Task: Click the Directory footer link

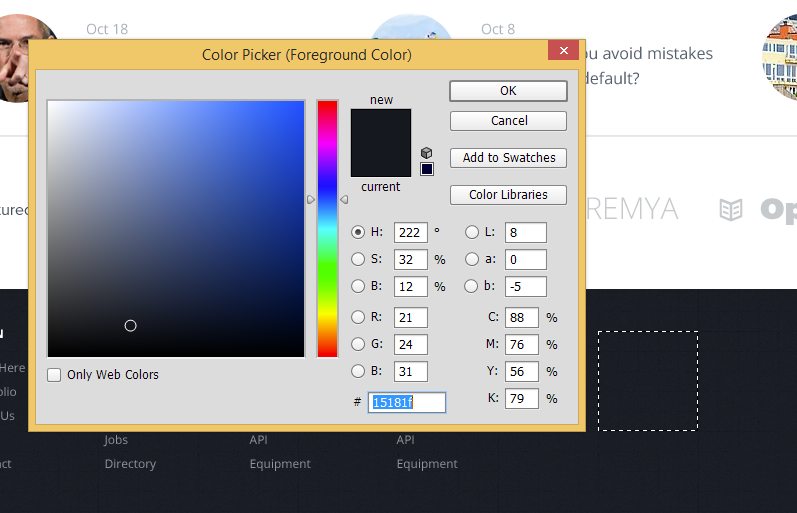Action: pyautogui.click(x=130, y=464)
